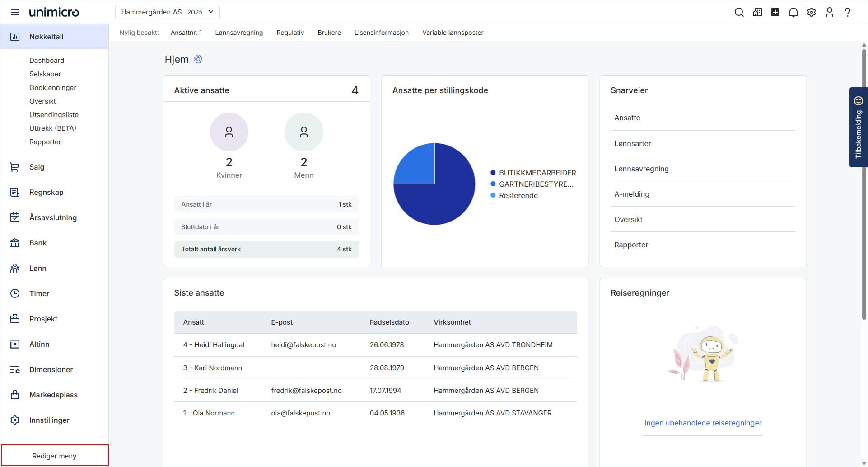This screenshot has height=467, width=868.
Task: Open the A-melding shortcut
Action: click(x=631, y=194)
